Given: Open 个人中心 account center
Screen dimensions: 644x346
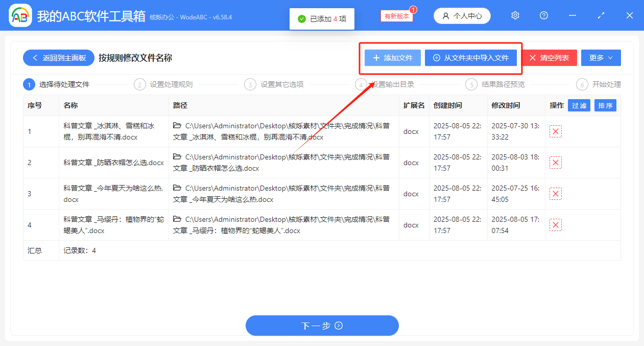Looking at the screenshot, I should (x=462, y=15).
